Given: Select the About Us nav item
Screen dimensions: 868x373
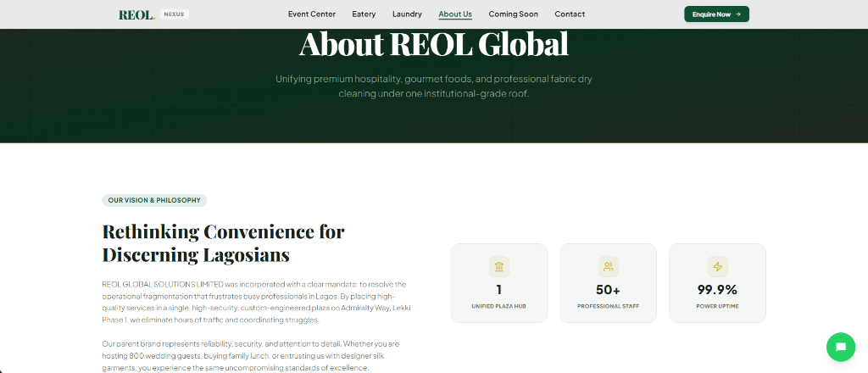Looking at the screenshot, I should [x=455, y=14].
